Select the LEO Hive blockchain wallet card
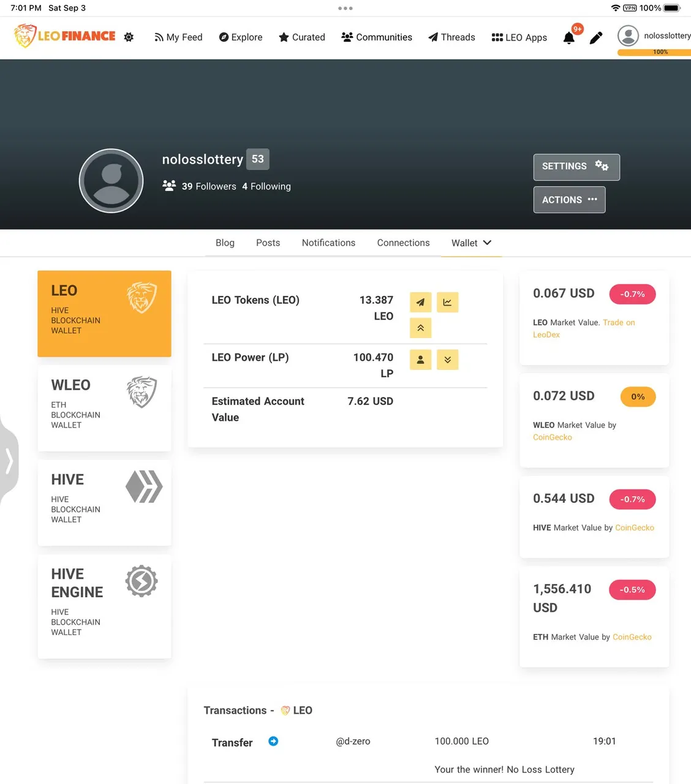691x784 pixels. [x=104, y=314]
